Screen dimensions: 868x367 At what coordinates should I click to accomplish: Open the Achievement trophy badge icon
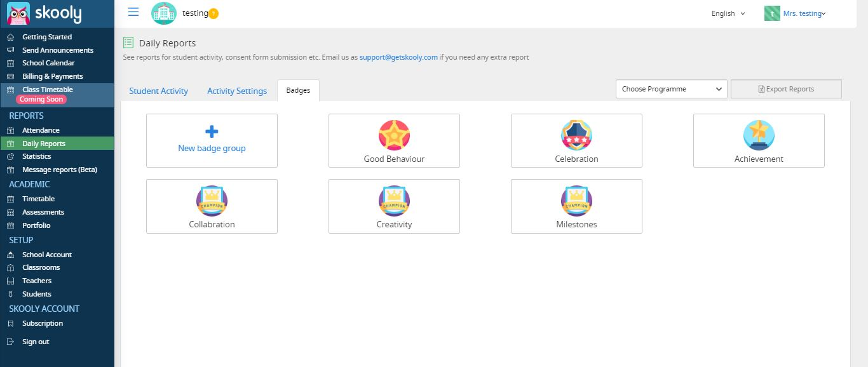[759, 135]
